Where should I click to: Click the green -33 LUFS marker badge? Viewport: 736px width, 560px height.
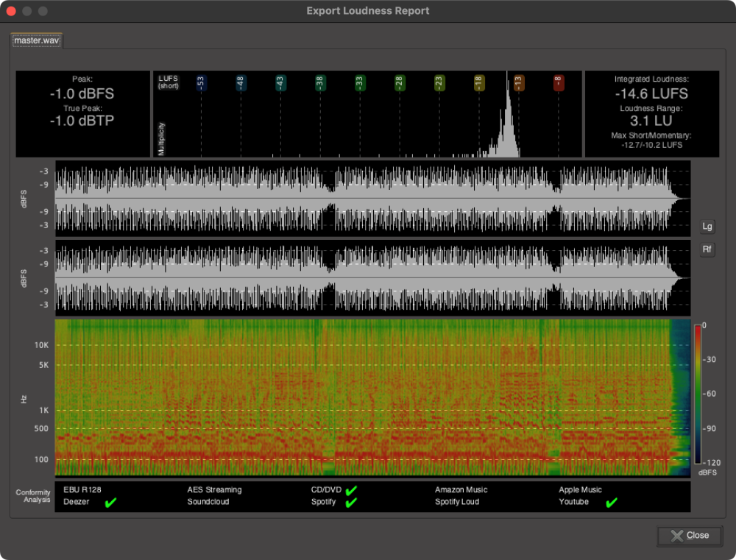(x=358, y=83)
